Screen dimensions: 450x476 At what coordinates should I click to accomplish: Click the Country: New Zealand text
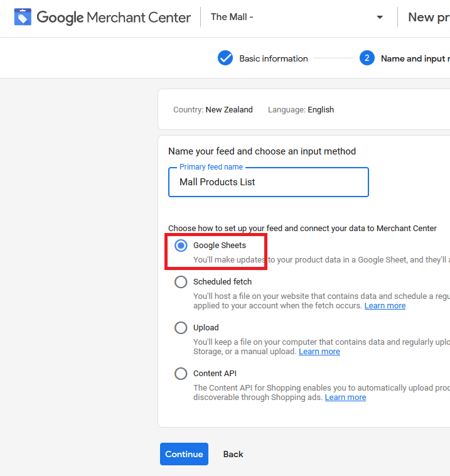(x=213, y=110)
